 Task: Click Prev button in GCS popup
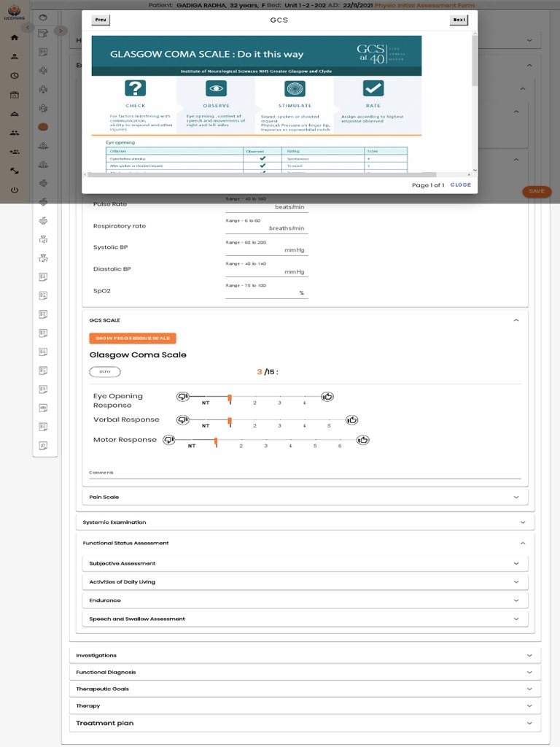coord(101,20)
